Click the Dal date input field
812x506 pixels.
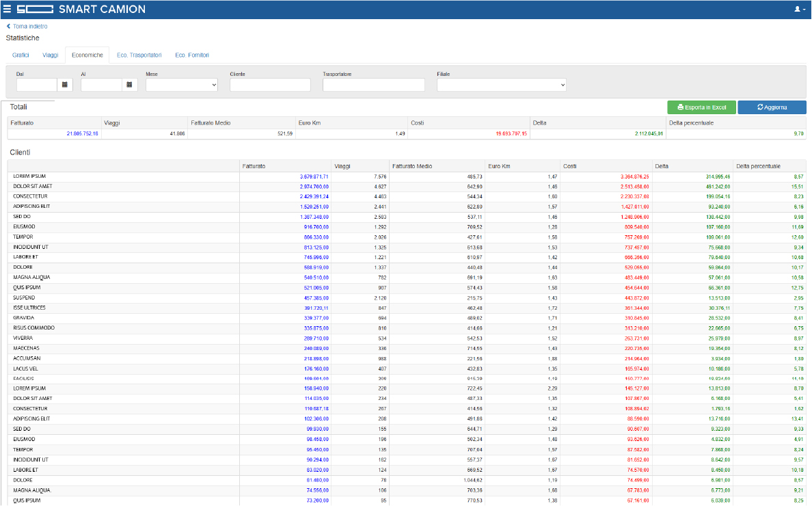37,84
